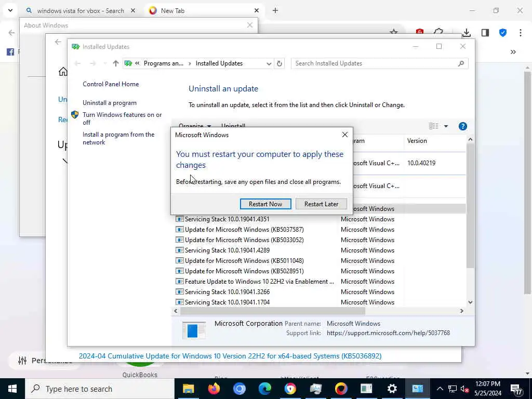
Task: Click the forward arrow in Installed Updates
Action: coord(92,63)
